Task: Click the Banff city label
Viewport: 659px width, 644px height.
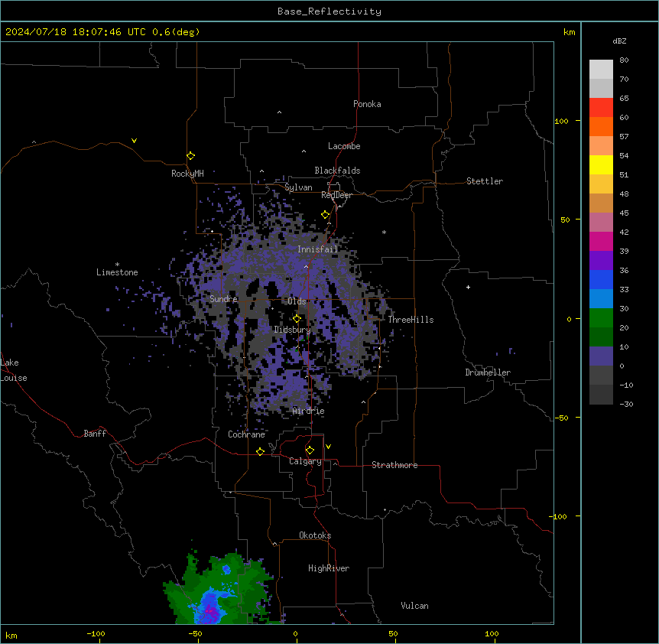Action: tap(95, 434)
